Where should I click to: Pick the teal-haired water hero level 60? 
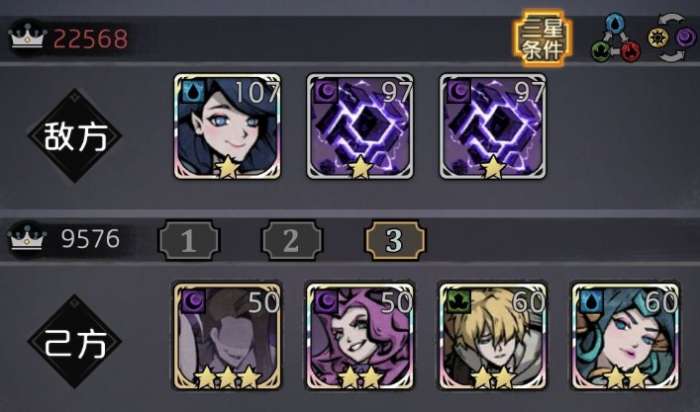pos(625,336)
